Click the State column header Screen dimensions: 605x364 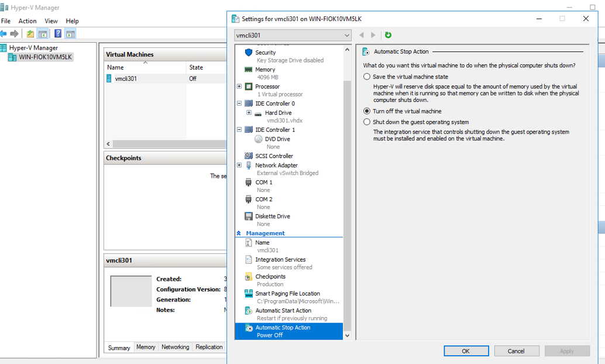[x=207, y=67]
